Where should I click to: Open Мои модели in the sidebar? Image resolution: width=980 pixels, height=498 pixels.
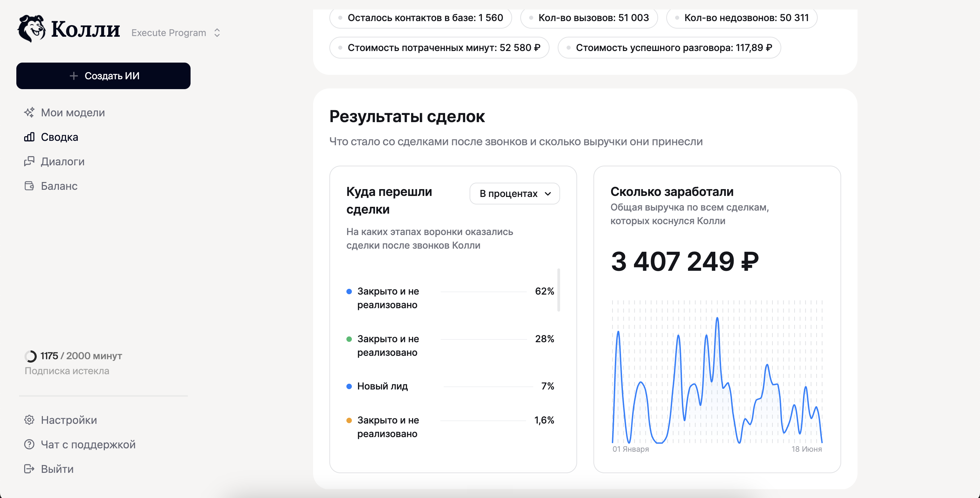coord(73,113)
